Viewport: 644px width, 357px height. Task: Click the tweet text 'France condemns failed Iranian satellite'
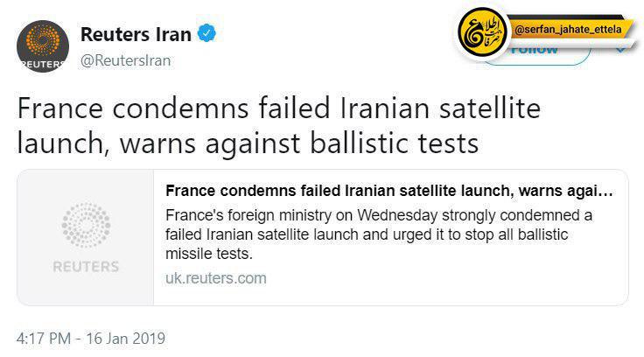[279, 108]
